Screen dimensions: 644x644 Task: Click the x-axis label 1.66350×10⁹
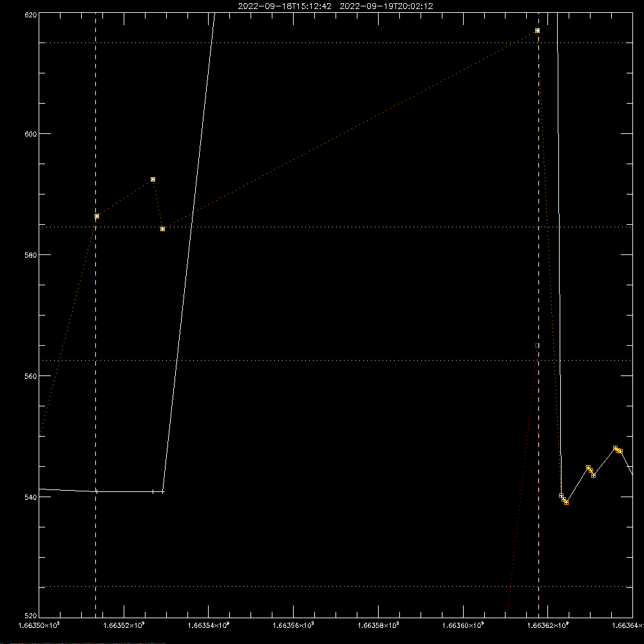click(x=39, y=625)
